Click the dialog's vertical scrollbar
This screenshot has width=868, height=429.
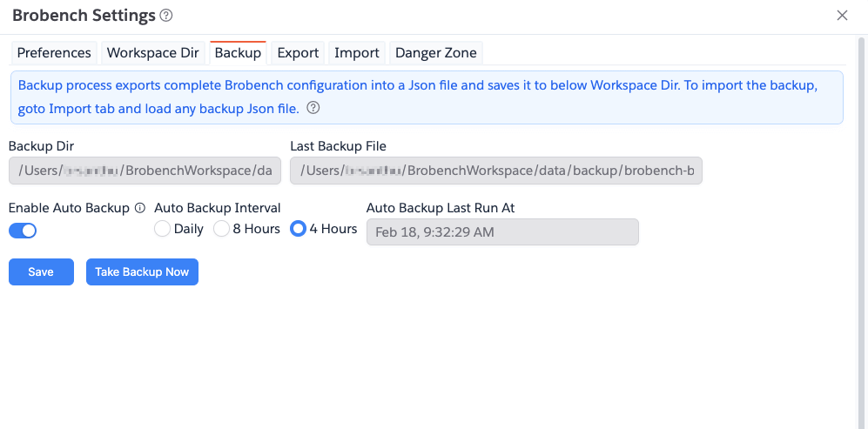(x=861, y=232)
